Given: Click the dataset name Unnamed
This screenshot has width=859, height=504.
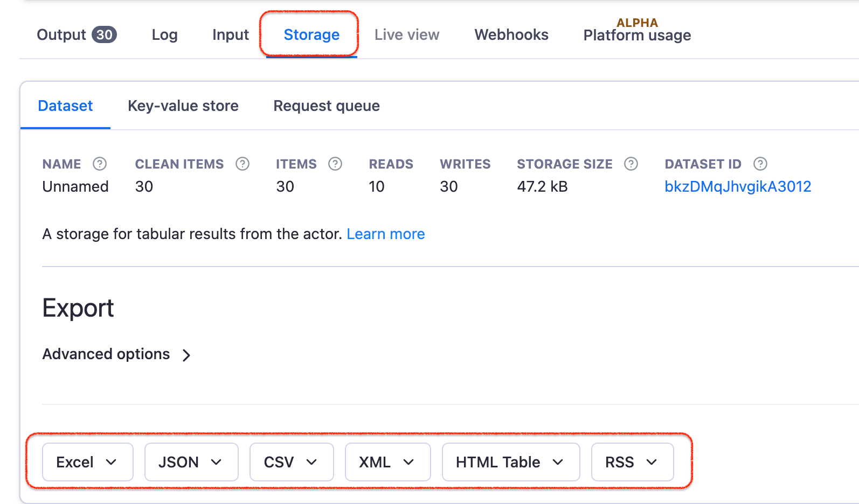Looking at the screenshot, I should pyautogui.click(x=75, y=186).
